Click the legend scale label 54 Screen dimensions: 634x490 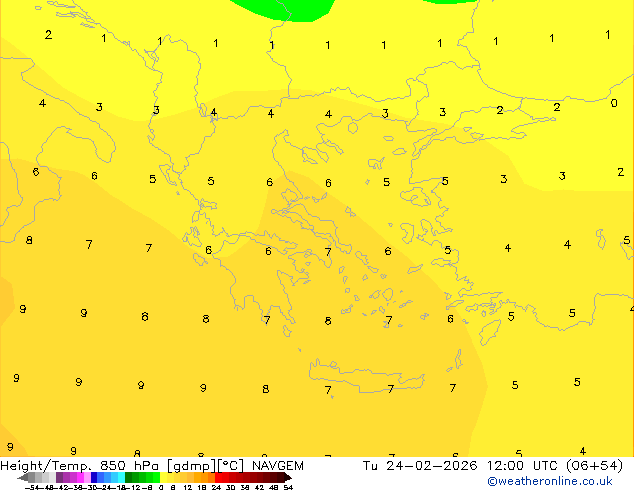tap(288, 487)
